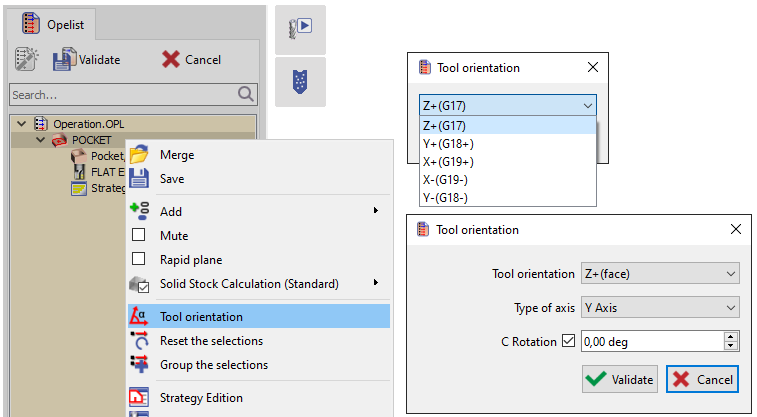Click Validate in the Tool orientation dialog
Screen dimensions: 757x417
tap(620, 379)
